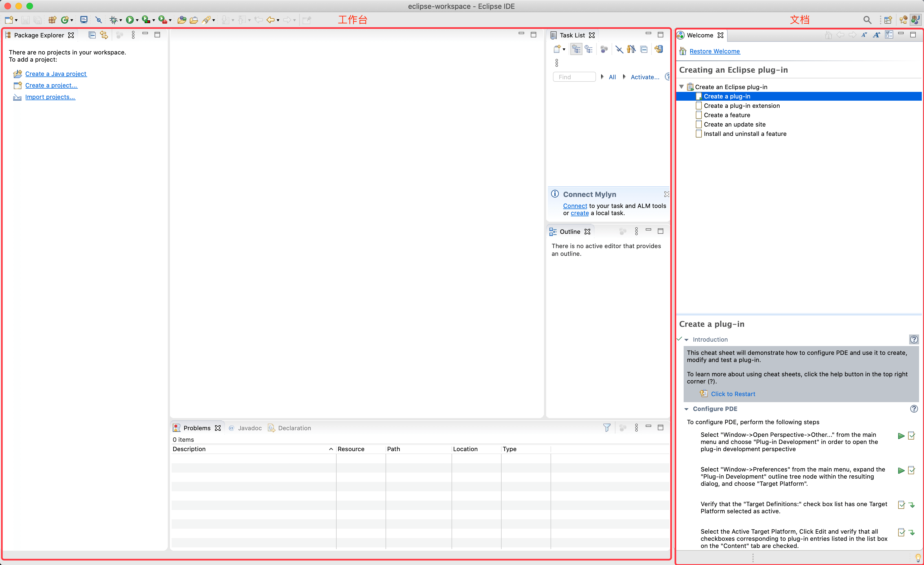Screen dimensions: 924x565
Task: Select Install and uninstall a feature
Action: tap(745, 134)
